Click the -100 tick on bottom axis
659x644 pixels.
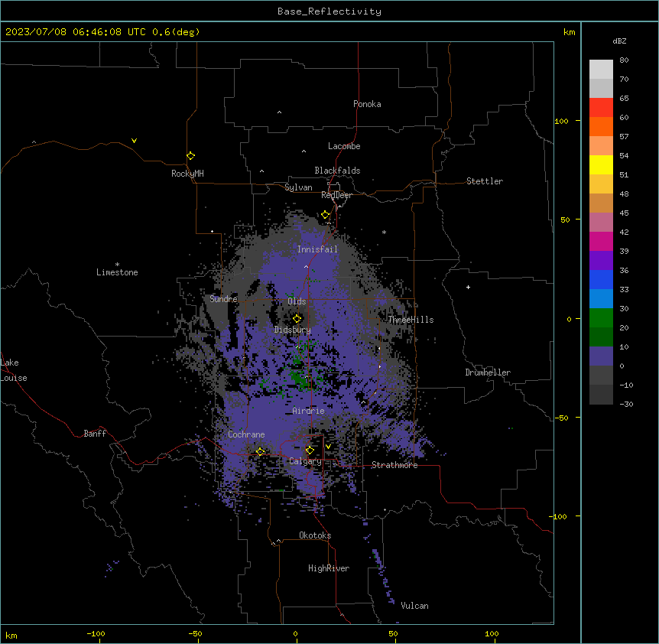click(96, 633)
